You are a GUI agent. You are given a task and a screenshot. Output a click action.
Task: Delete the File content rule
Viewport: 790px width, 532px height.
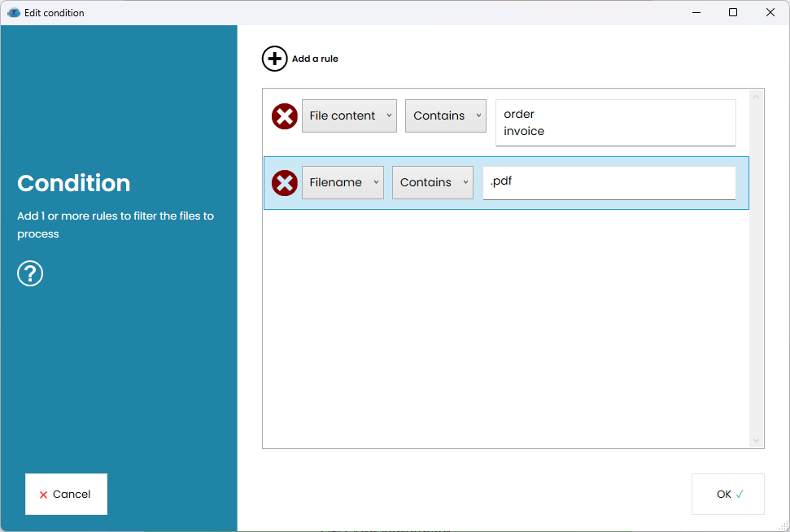(284, 116)
